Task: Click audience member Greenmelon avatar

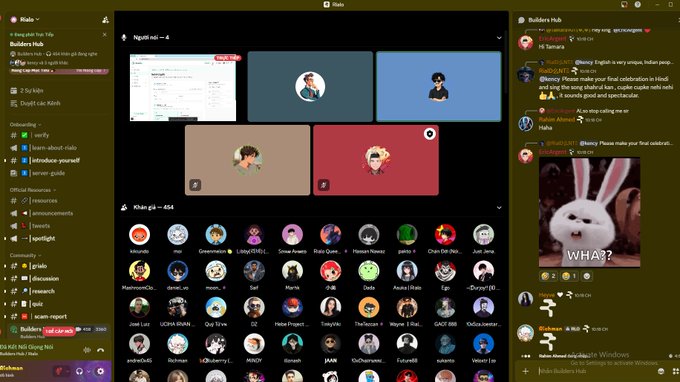Action: 216,235
